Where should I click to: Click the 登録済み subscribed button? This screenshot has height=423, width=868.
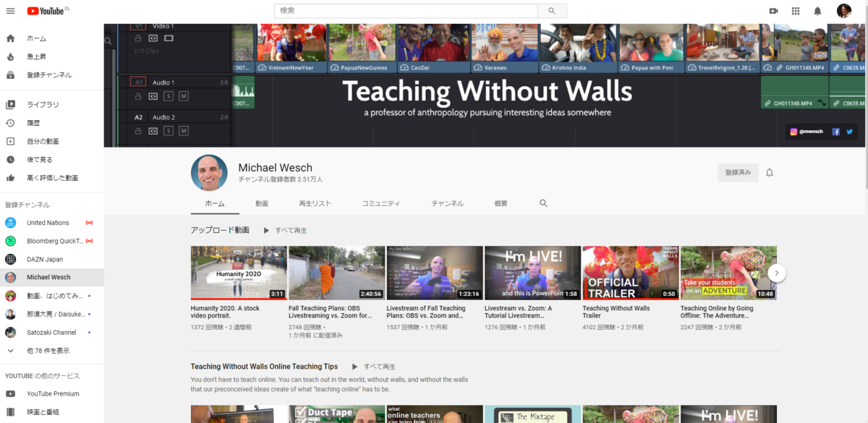click(x=738, y=172)
